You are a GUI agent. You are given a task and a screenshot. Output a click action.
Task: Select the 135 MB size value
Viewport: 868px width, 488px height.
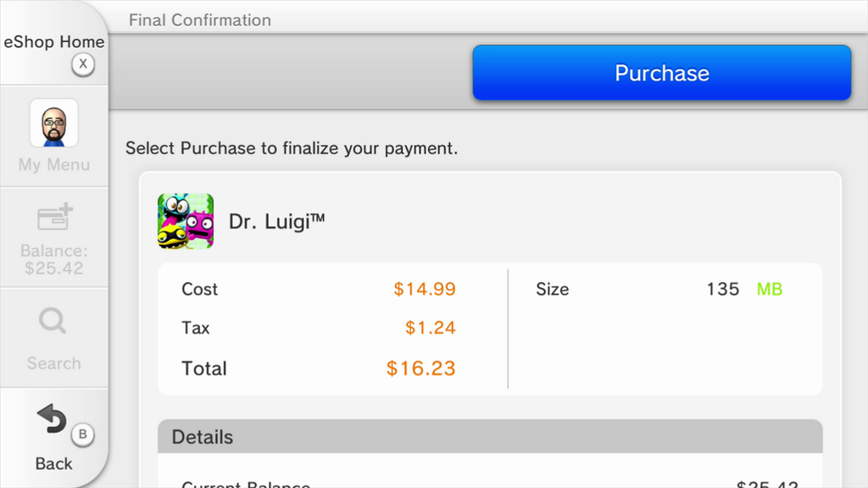743,289
